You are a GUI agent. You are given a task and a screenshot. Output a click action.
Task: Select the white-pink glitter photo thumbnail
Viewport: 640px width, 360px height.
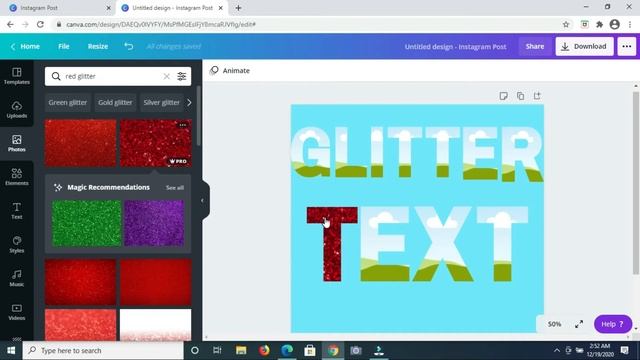pos(156,325)
